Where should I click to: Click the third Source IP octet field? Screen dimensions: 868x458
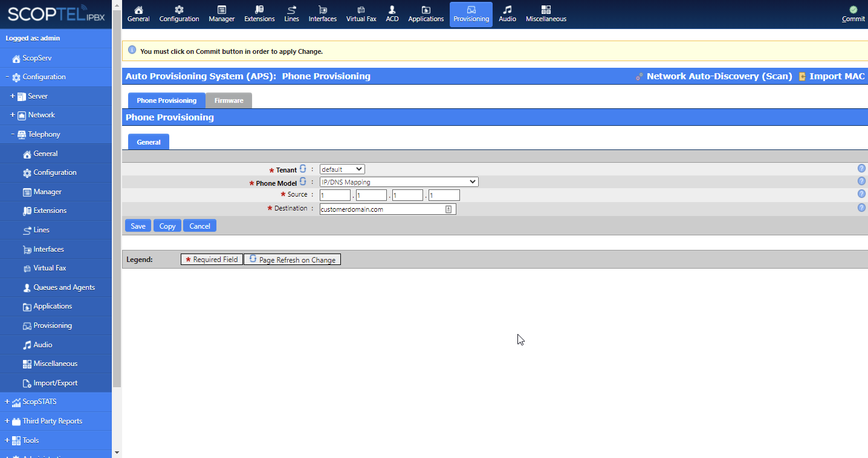point(407,195)
